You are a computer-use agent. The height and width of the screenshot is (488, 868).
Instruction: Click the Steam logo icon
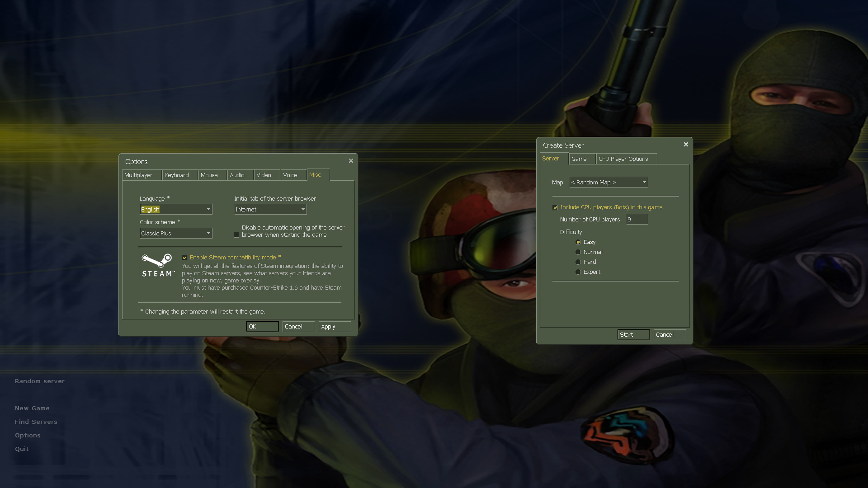[157, 265]
